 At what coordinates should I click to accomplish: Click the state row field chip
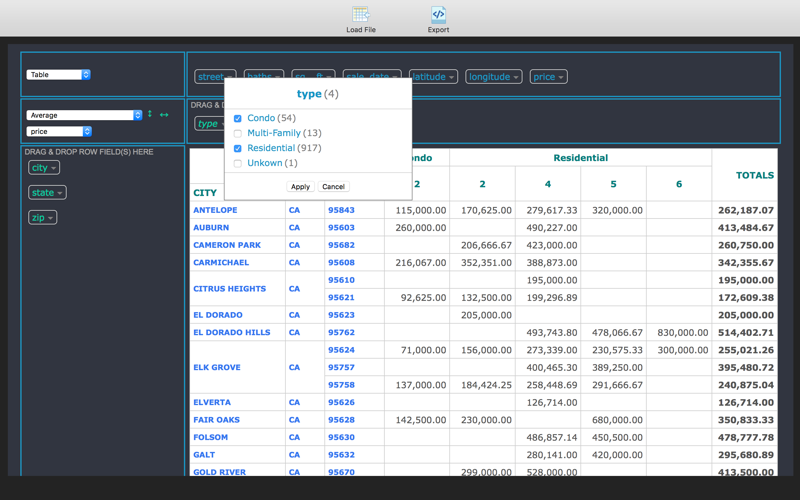[x=47, y=192]
